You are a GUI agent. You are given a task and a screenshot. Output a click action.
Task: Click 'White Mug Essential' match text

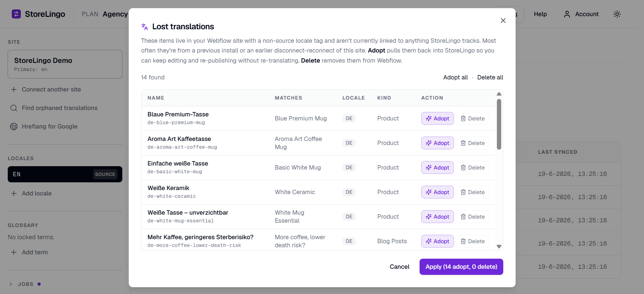(x=289, y=217)
